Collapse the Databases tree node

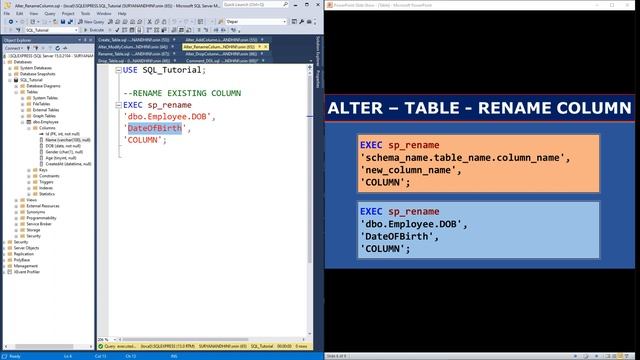tap(4, 62)
